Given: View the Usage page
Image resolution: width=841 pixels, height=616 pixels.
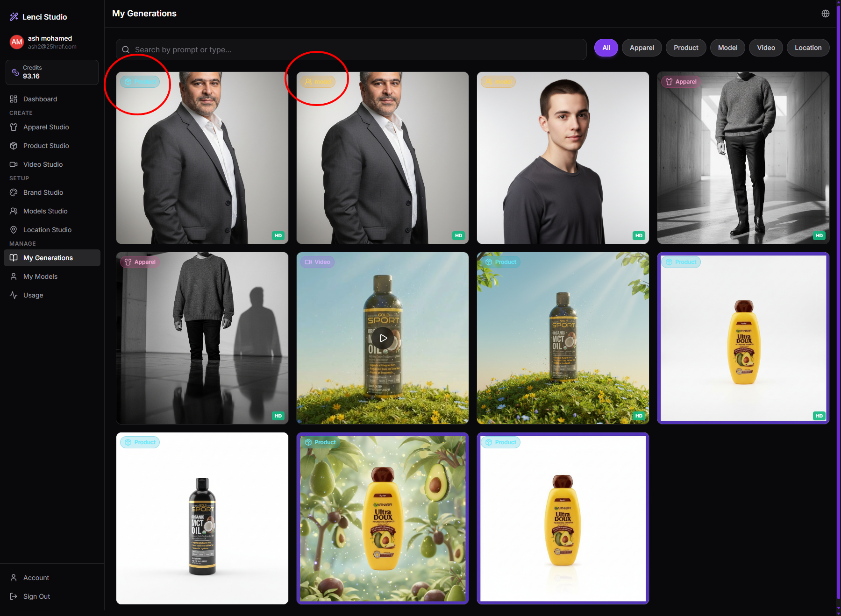Looking at the screenshot, I should pos(33,295).
